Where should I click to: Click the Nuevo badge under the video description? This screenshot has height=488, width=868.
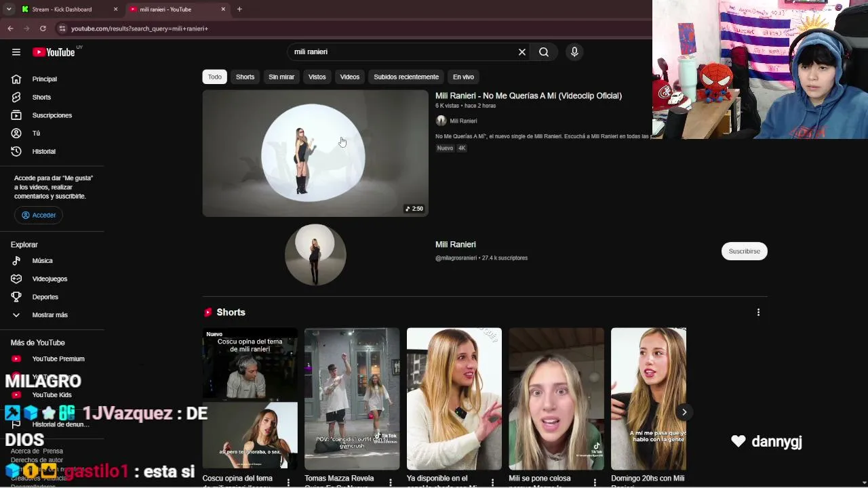445,148
